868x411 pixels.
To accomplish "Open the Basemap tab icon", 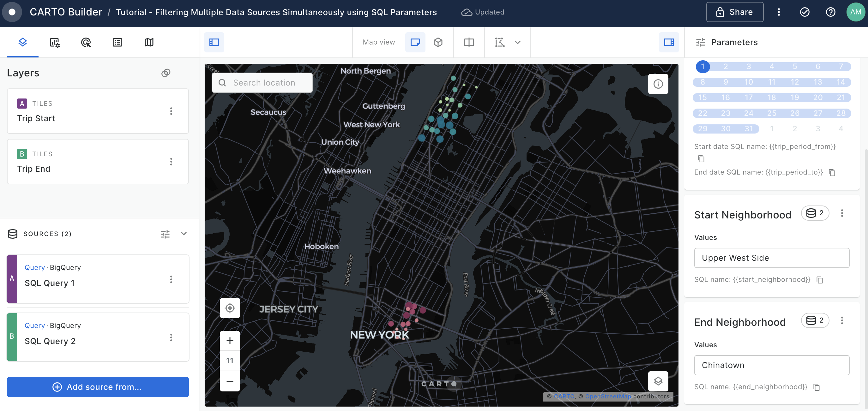I will tap(149, 42).
